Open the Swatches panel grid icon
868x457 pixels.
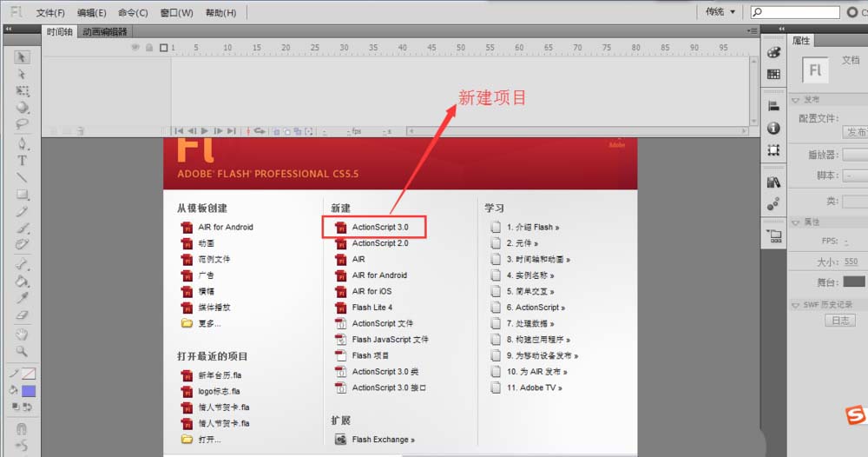point(774,74)
